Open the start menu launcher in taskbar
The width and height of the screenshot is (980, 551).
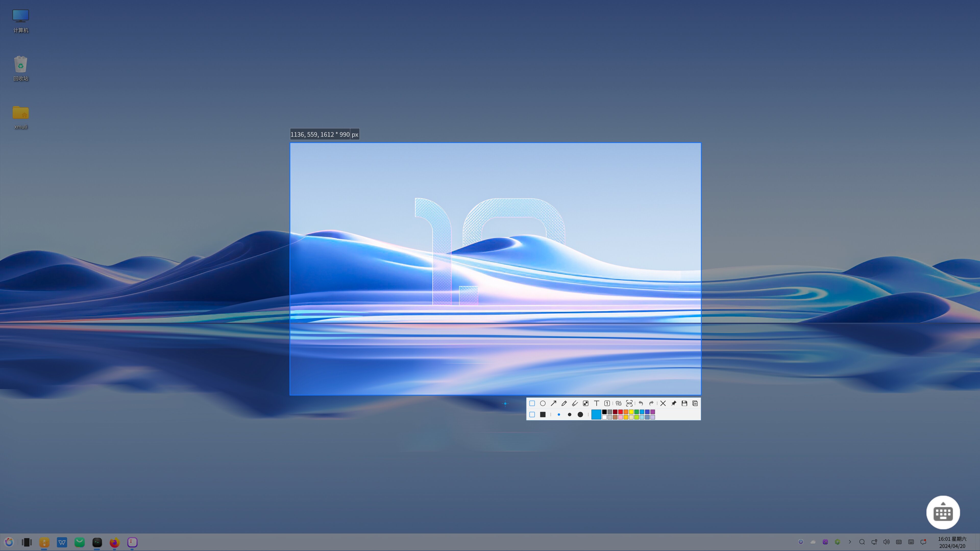[x=9, y=542]
